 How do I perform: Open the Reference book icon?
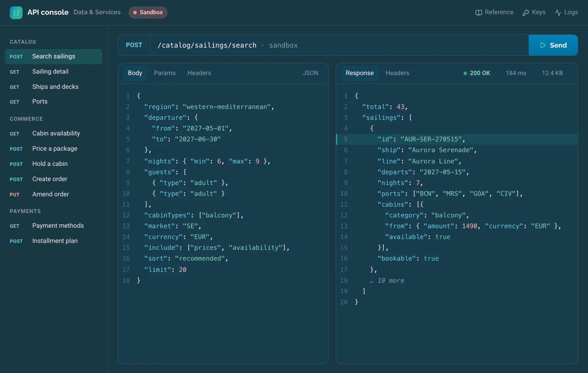pos(478,13)
